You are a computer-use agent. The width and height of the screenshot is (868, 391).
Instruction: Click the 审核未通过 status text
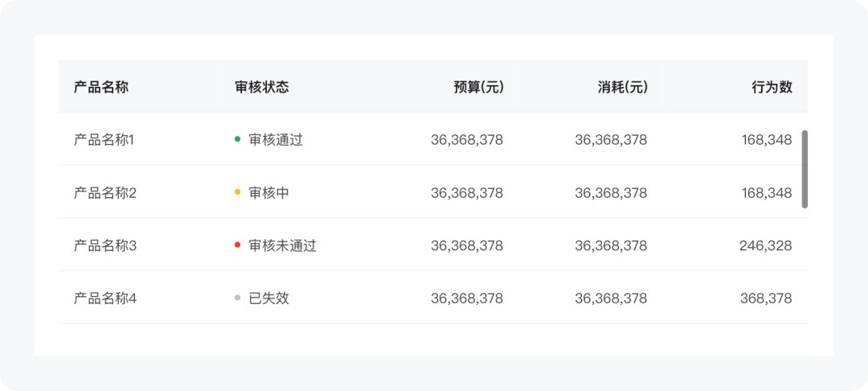pyautogui.click(x=282, y=245)
